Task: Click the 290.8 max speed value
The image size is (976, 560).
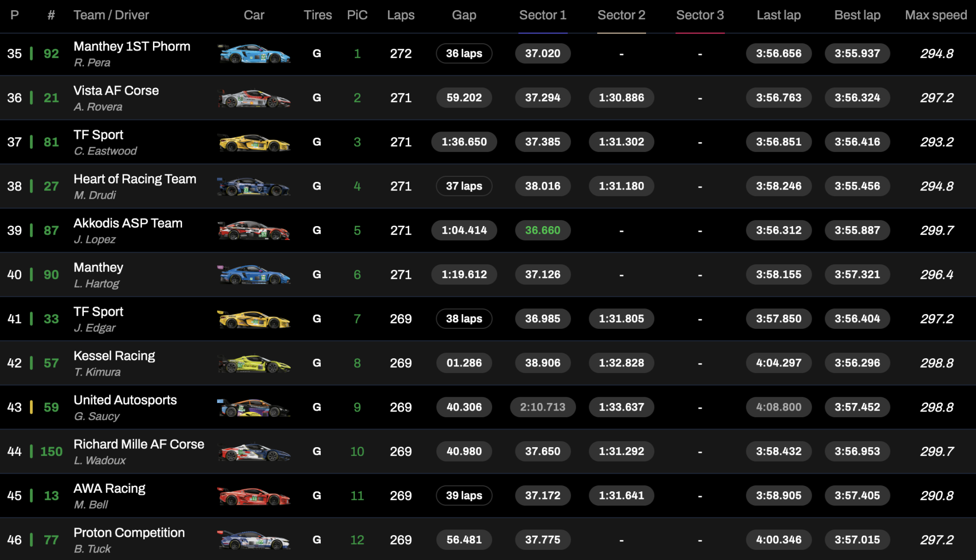Action: [x=936, y=495]
